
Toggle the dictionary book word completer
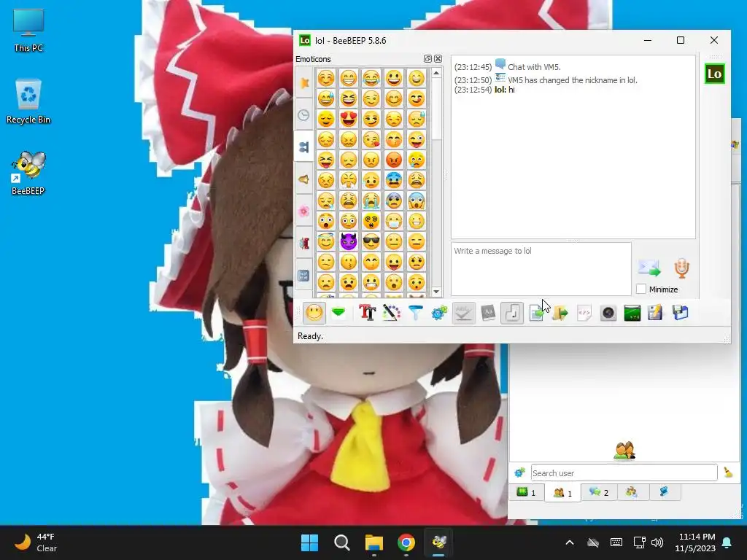pyautogui.click(x=488, y=313)
